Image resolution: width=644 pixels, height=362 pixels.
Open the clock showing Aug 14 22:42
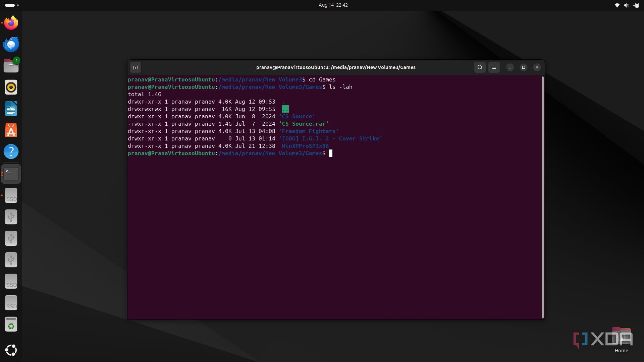click(333, 5)
